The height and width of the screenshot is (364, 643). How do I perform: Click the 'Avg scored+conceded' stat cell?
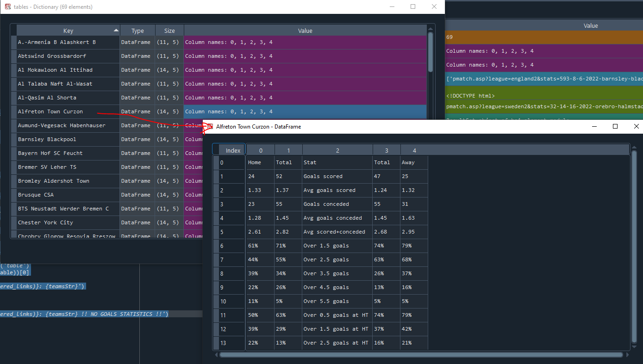pos(337,232)
